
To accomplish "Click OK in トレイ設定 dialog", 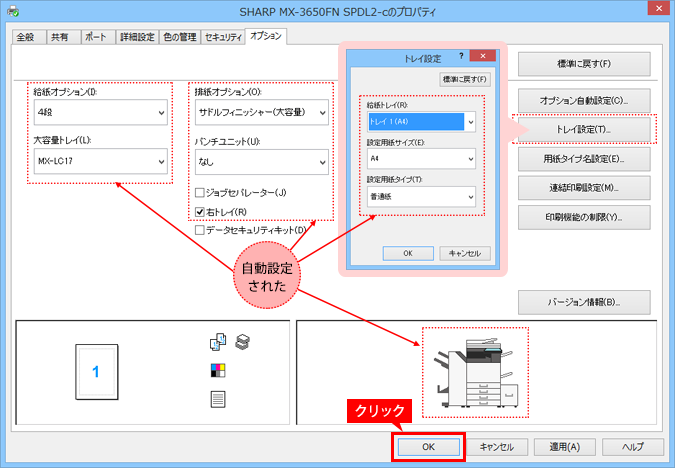I will (408, 253).
